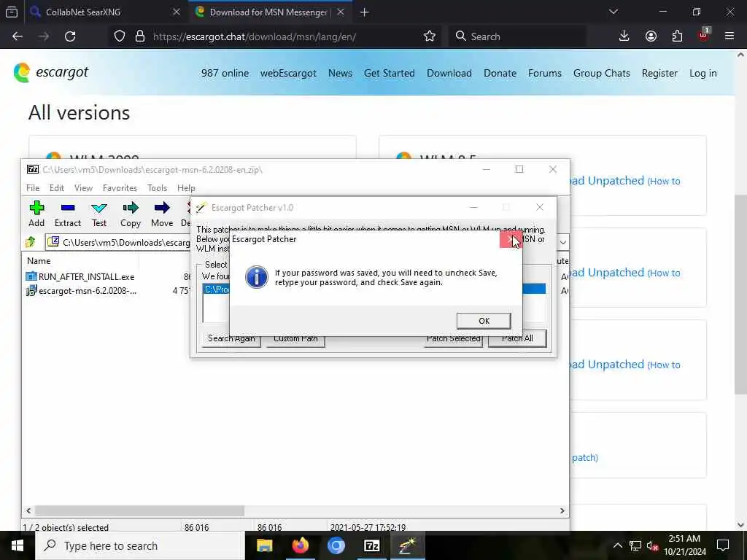The image size is (747, 560).
Task: Reload the page
Action: pos(70,36)
